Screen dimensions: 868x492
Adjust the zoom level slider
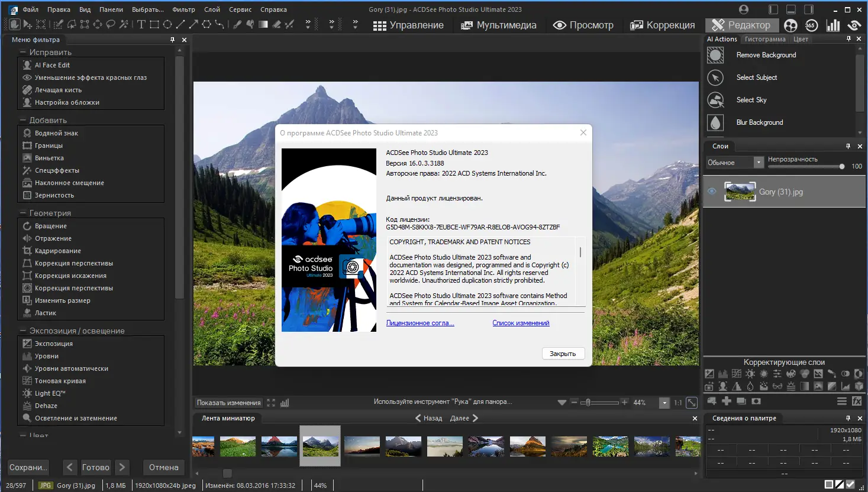click(599, 403)
